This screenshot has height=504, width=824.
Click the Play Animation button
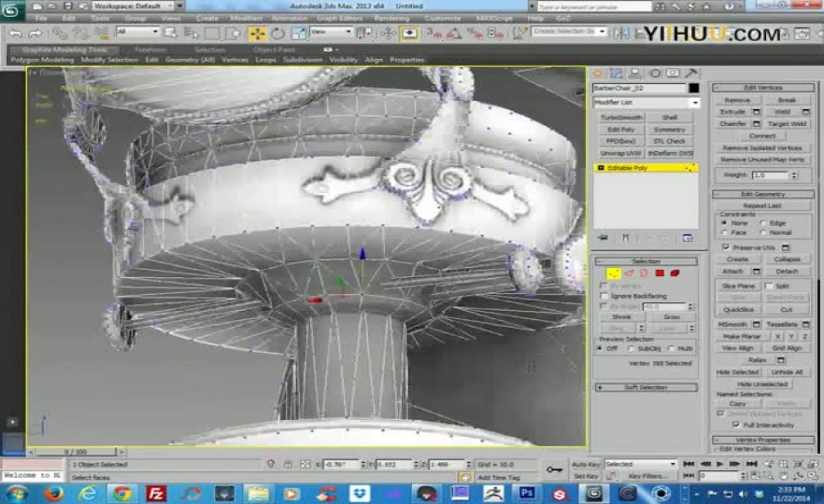(x=720, y=464)
